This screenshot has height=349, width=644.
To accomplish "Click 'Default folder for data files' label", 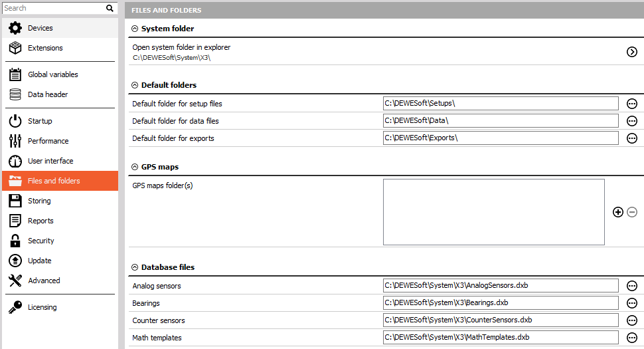I will tap(175, 121).
